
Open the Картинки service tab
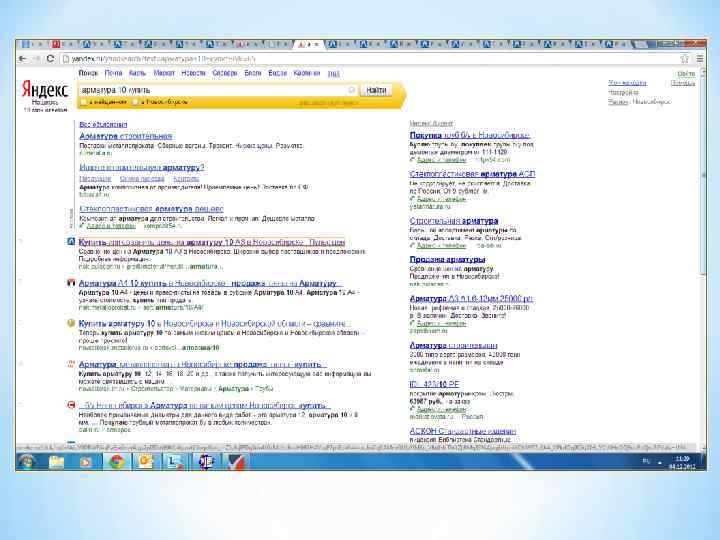(x=307, y=73)
